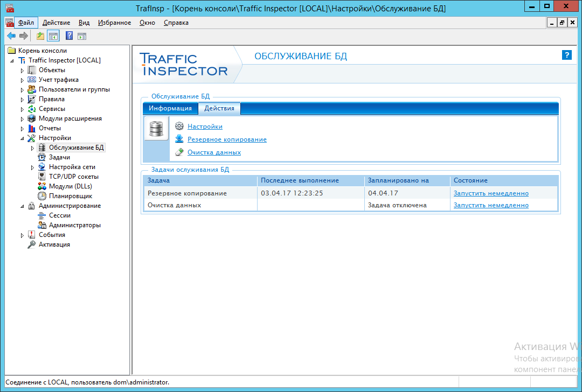Expand the Учет трафика node arrow
Image resolution: width=582 pixels, height=392 pixels.
pos(22,80)
